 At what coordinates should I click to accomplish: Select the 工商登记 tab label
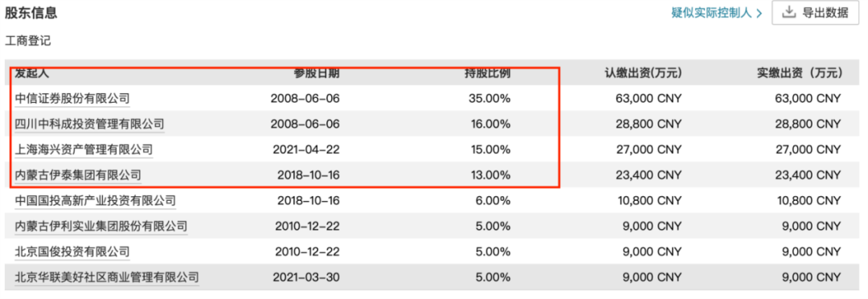tap(27, 41)
